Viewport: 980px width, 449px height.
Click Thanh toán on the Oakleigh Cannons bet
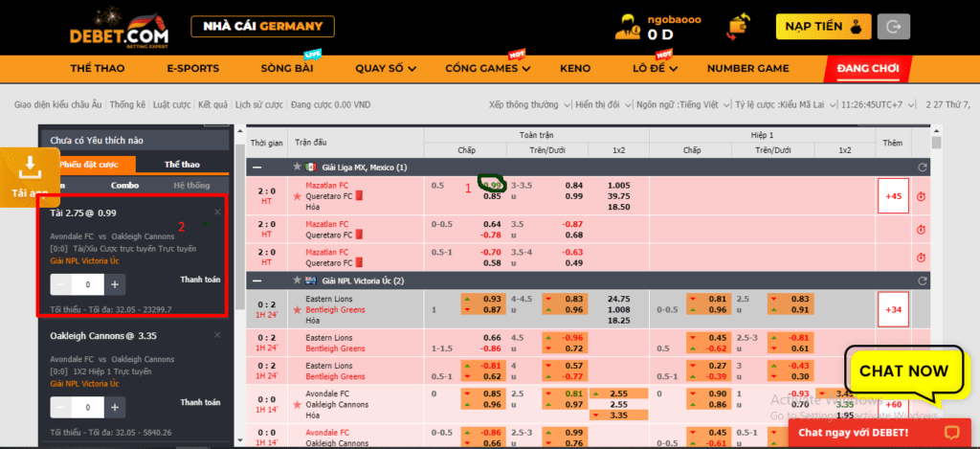pyautogui.click(x=200, y=402)
